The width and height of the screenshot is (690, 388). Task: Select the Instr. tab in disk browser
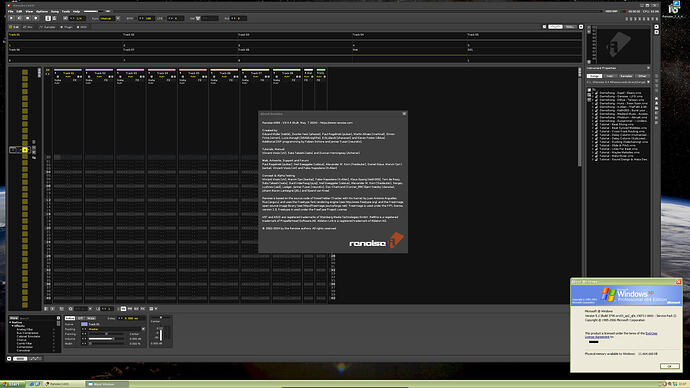click(610, 76)
